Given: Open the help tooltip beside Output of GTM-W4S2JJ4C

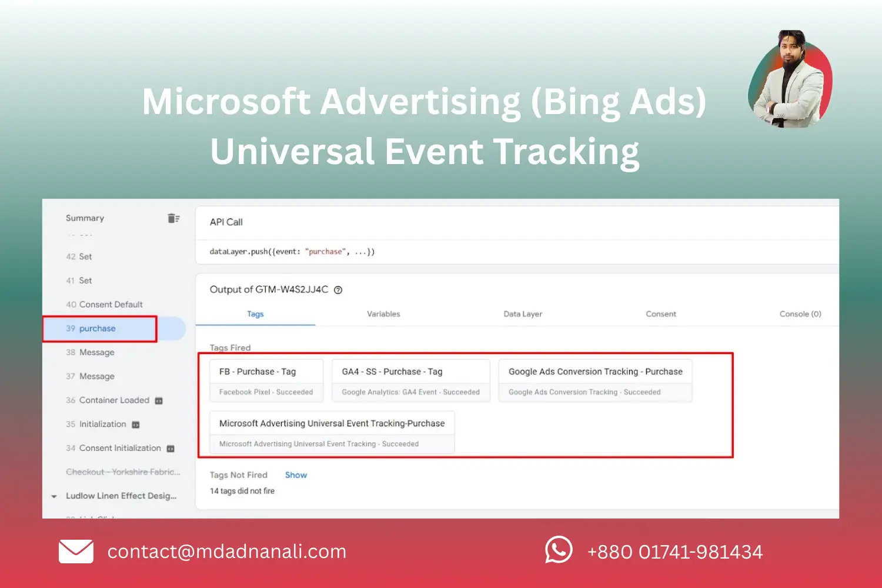Looking at the screenshot, I should point(338,290).
